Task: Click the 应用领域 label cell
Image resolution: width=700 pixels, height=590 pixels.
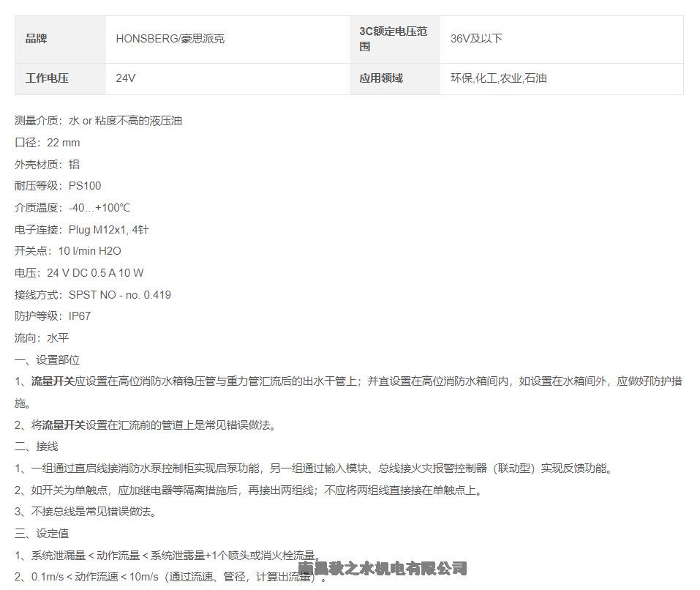Action: pyautogui.click(x=381, y=78)
